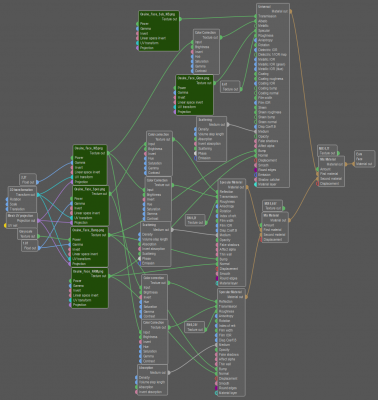The width and height of the screenshot is (378, 400).
Task: Select the Octane_Face_Spec.png image texture node
Action: [91, 205]
